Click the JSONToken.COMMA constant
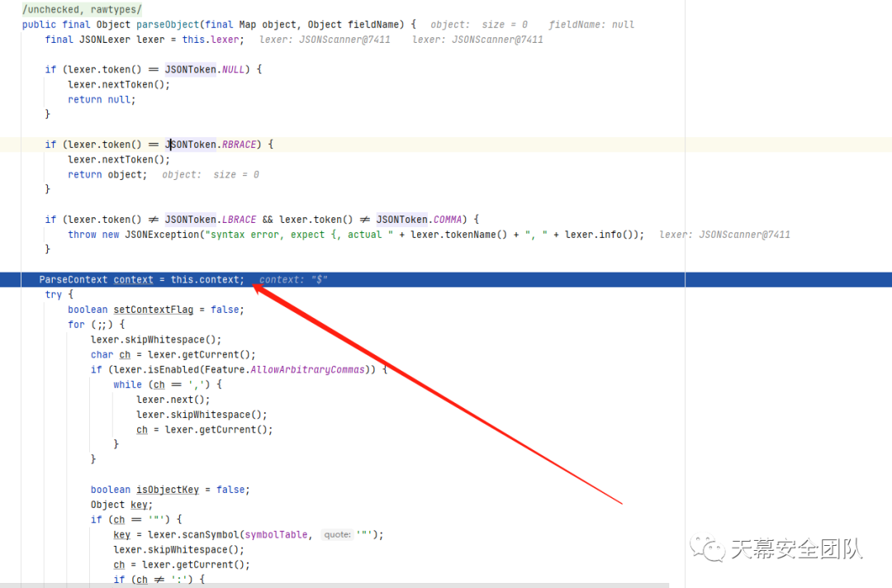Viewport: 892px width, 588px height. click(419, 220)
